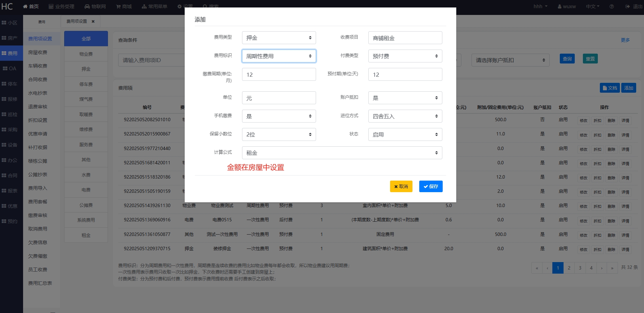Open the 报修 sidebar module

pyautogui.click(x=11, y=99)
